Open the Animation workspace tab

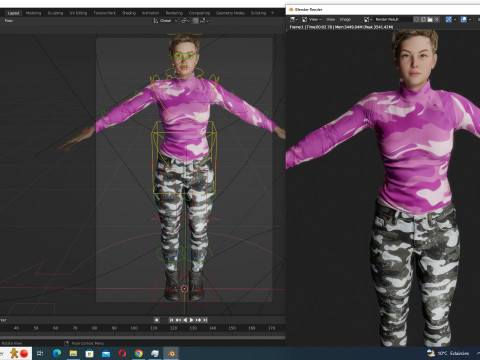[x=150, y=13]
